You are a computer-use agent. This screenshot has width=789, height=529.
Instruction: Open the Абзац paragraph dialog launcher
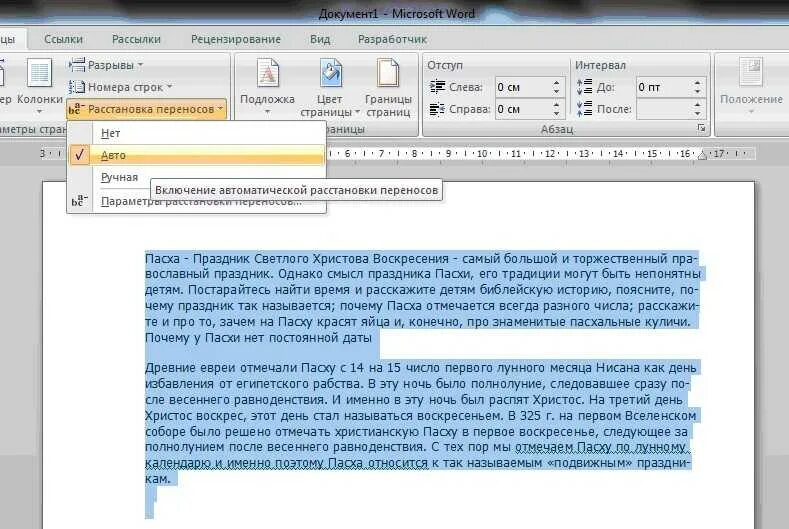tap(701, 129)
